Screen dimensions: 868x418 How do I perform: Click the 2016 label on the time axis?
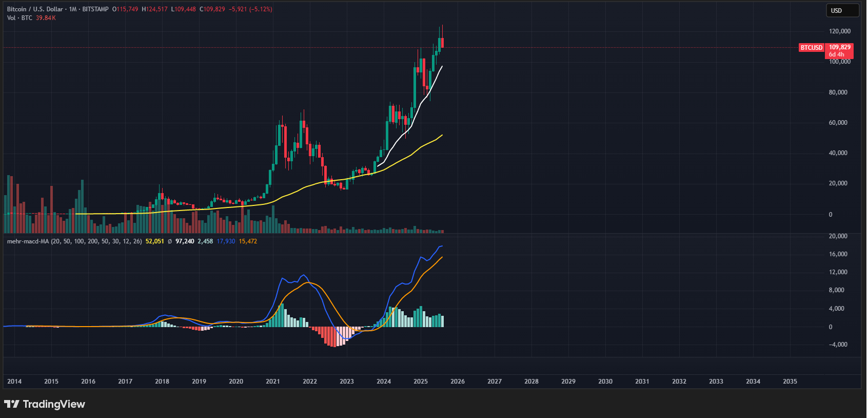click(x=88, y=382)
